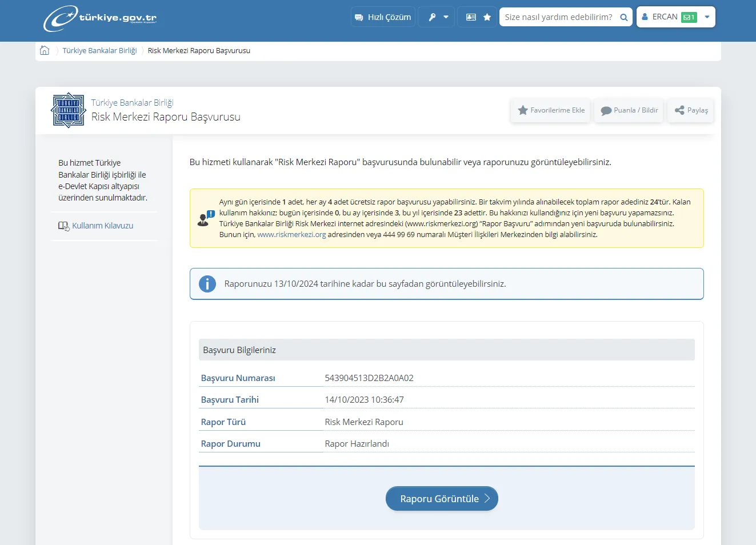This screenshot has height=545, width=756.
Task: Open Türkiye Bankalar Birliği breadcrumb link
Action: coord(99,50)
